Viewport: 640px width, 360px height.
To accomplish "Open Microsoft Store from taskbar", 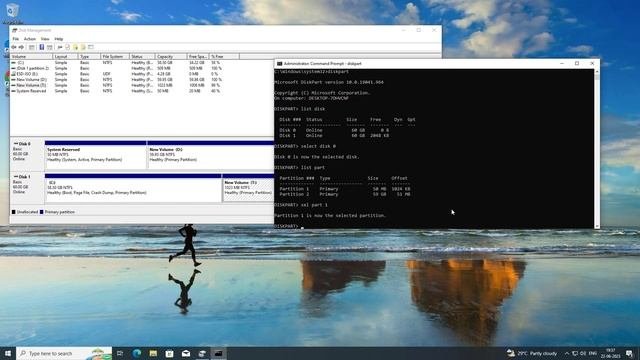I will click(169, 353).
